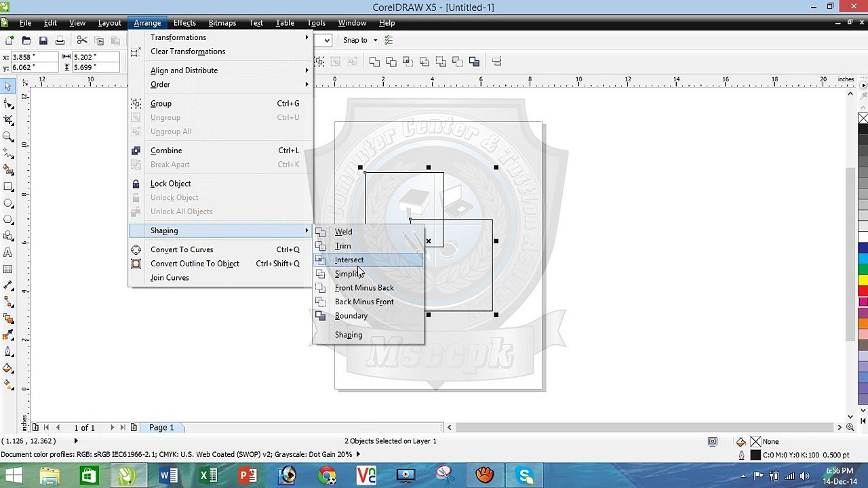Open the Effects menu
Viewport: 868px width, 488px height.
[x=184, y=23]
